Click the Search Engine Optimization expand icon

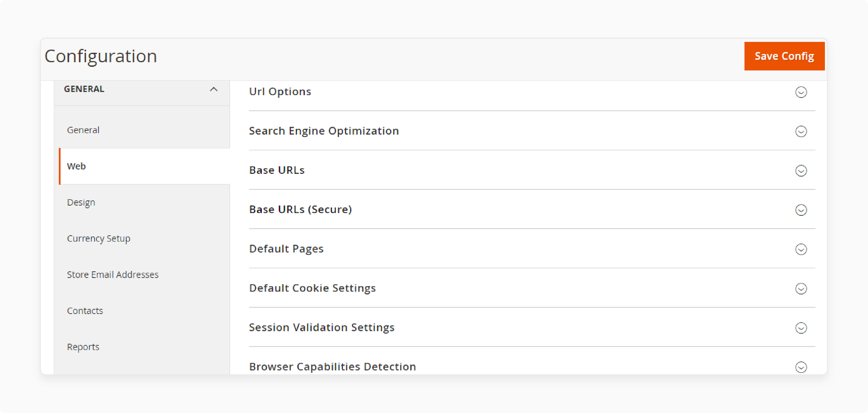coord(802,132)
